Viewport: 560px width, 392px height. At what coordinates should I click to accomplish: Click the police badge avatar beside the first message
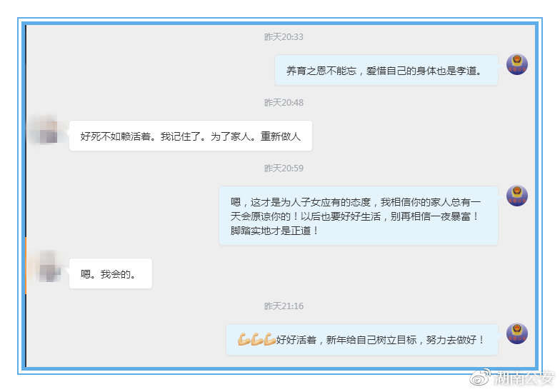[x=517, y=64]
